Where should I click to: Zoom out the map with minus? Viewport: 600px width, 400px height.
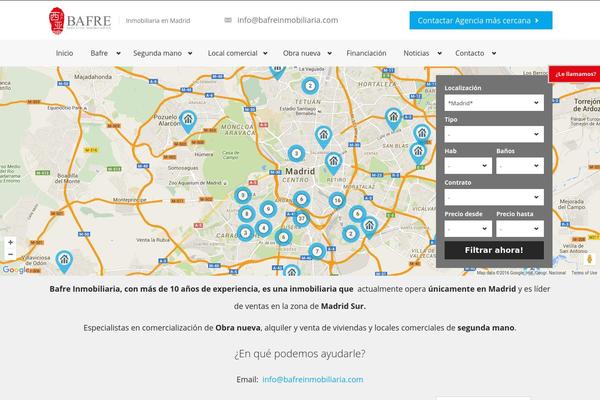click(10, 254)
